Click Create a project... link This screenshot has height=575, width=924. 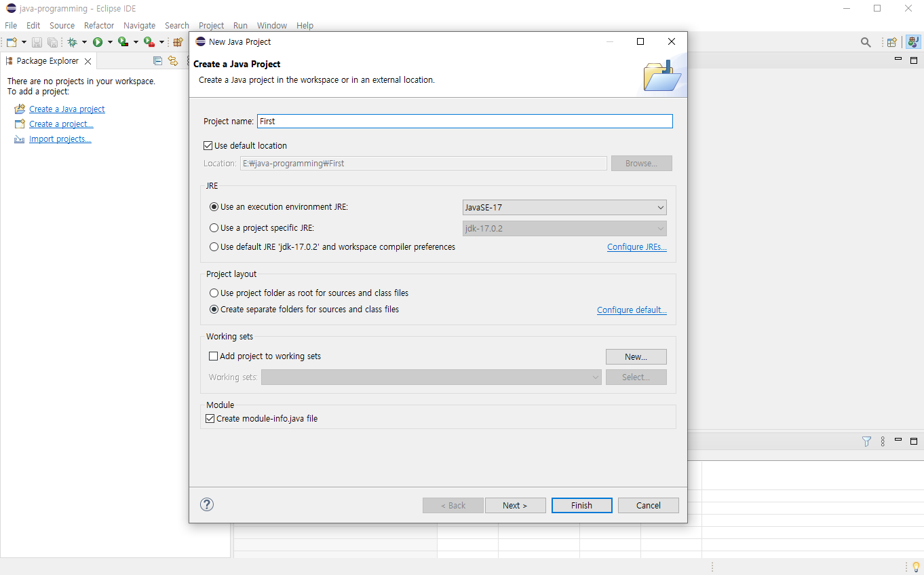click(61, 124)
